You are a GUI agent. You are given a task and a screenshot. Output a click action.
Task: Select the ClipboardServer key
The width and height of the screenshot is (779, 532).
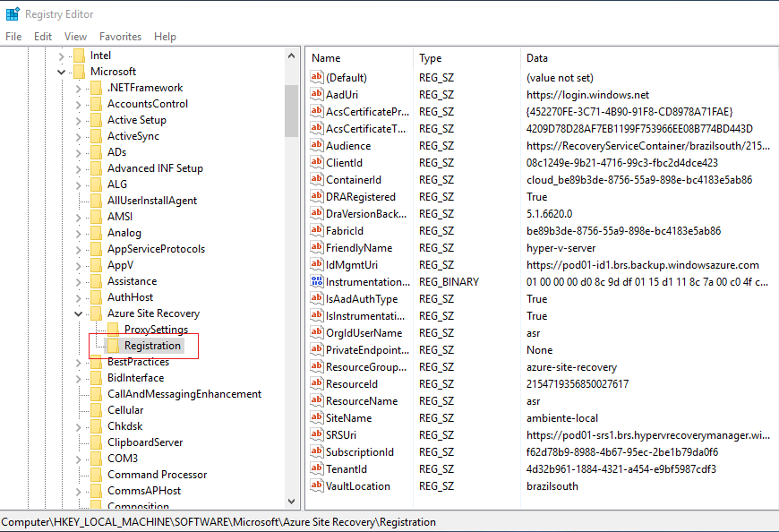145,442
